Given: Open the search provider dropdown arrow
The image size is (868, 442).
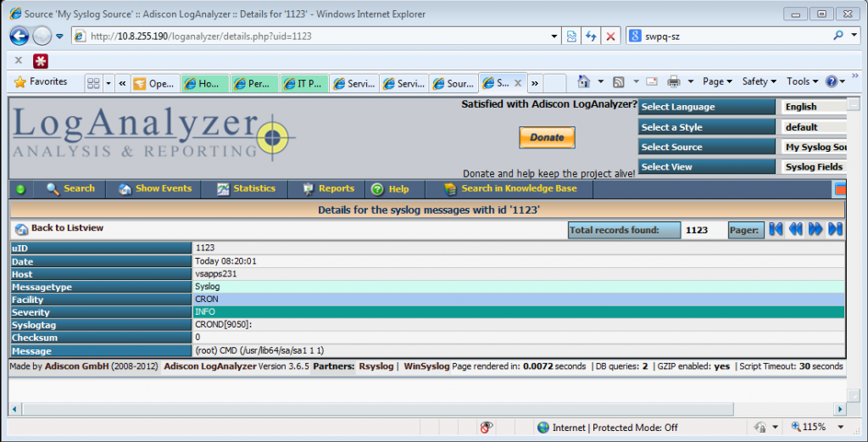Looking at the screenshot, I should pos(854,36).
